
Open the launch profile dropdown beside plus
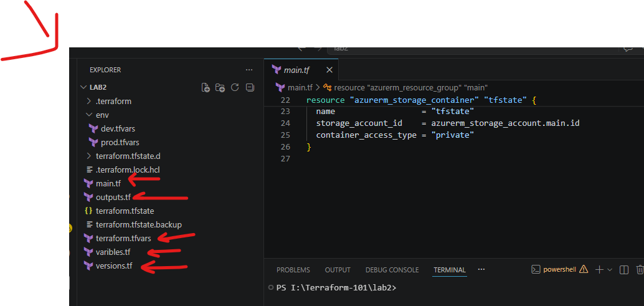(610, 270)
